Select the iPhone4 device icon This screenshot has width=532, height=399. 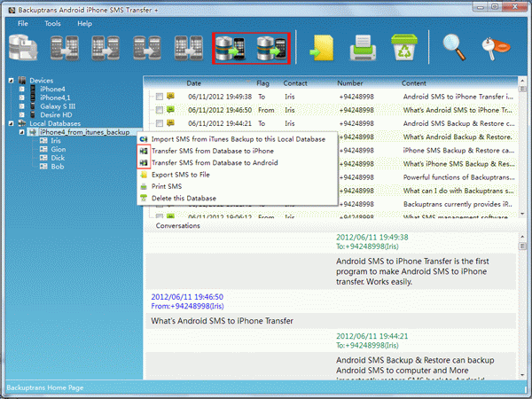(33, 89)
